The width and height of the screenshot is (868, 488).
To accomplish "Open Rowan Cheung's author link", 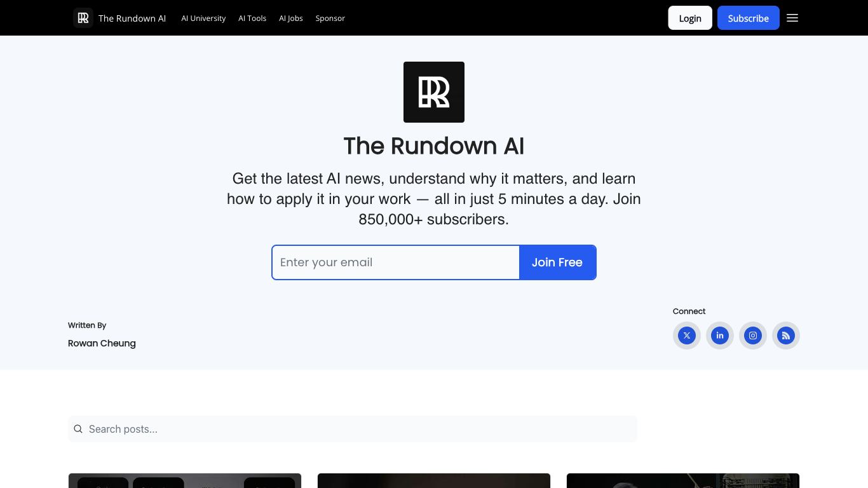I will [102, 343].
